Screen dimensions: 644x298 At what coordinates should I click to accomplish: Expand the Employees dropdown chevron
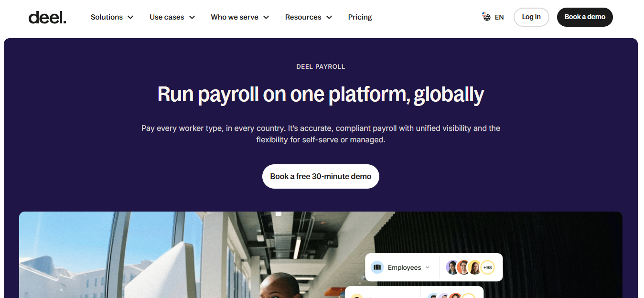427,267
